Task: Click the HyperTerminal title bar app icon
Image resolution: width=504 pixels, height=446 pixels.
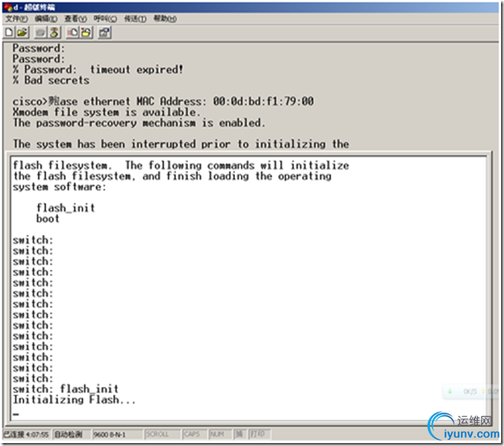Action: [7, 7]
